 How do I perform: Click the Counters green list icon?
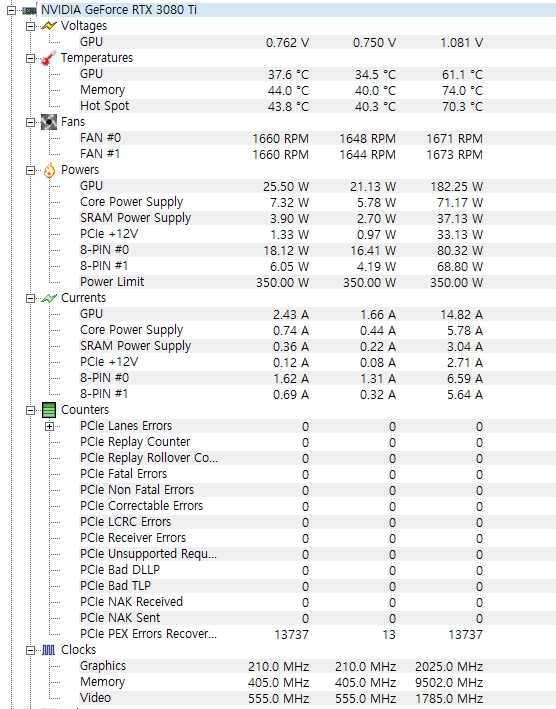tap(49, 410)
